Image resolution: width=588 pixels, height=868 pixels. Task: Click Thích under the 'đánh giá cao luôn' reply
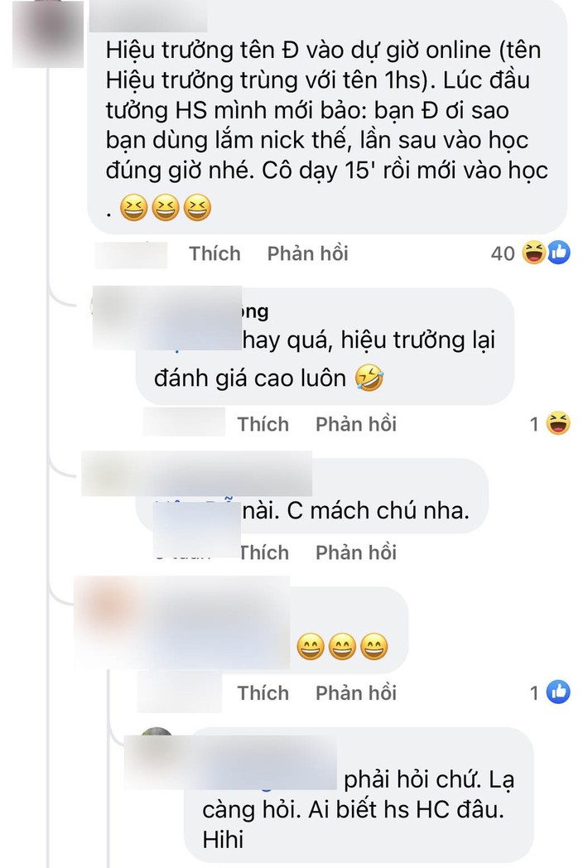point(263,424)
